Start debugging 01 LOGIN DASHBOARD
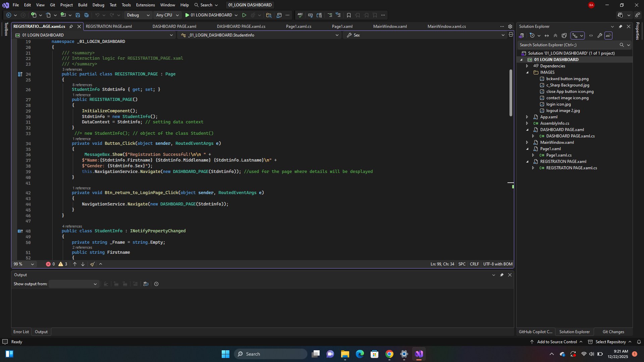 pyautogui.click(x=208, y=15)
